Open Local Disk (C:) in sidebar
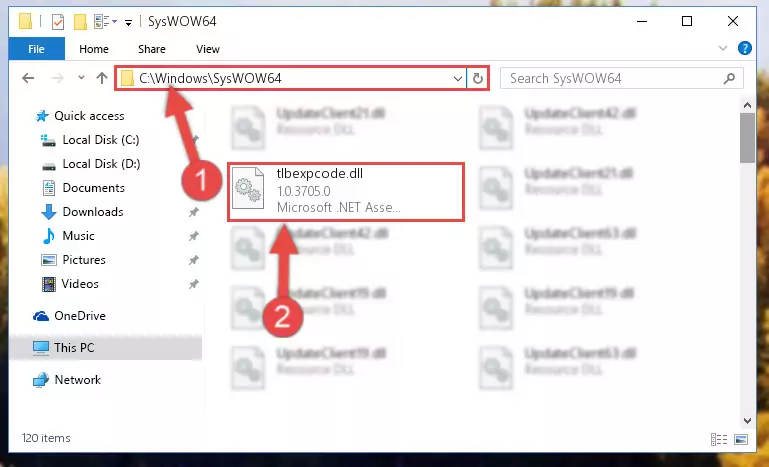769x467 pixels. pyautogui.click(x=101, y=140)
